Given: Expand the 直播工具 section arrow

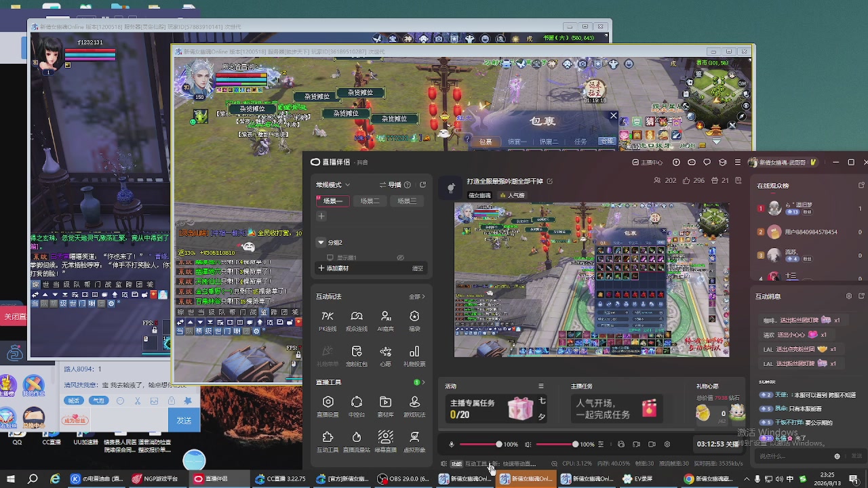Looking at the screenshot, I should 424,382.
